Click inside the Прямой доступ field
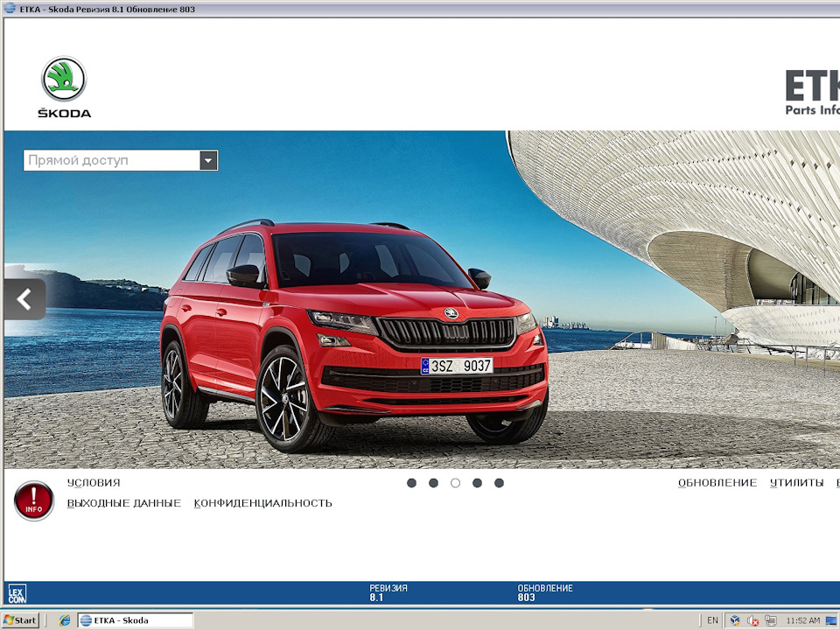840x630 pixels. click(111, 160)
